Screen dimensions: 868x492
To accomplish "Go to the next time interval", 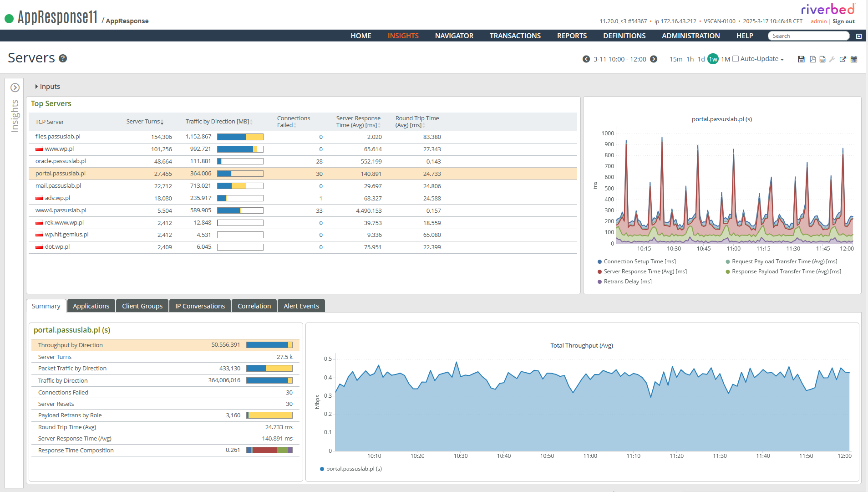I will [x=654, y=59].
